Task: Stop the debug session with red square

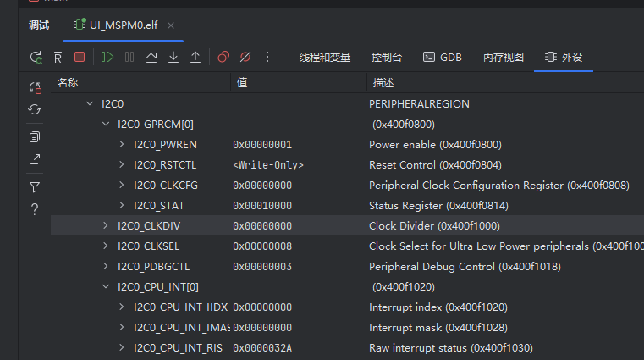Action: (x=80, y=57)
